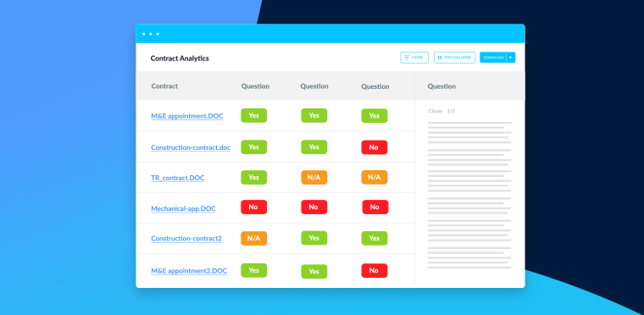
Task: Click red No badge for Construction-contract.doc
Action: tap(375, 147)
